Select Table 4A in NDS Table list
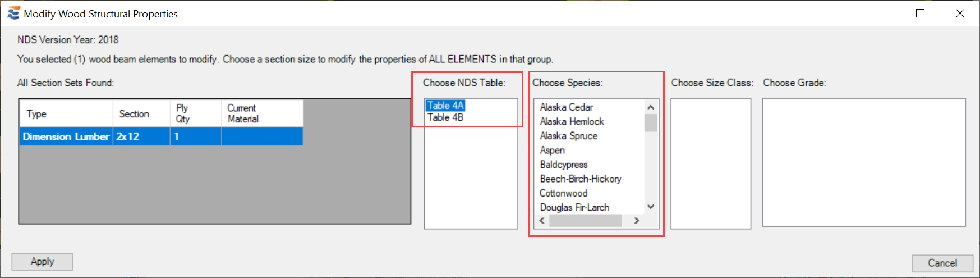The width and height of the screenshot is (980, 278). tap(445, 106)
